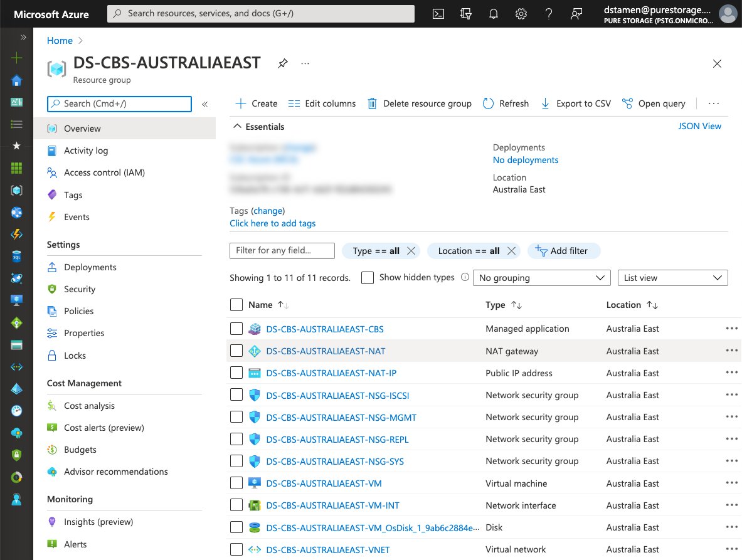
Task: Open Virtual networks icon in sidebar
Action: pos(16,367)
